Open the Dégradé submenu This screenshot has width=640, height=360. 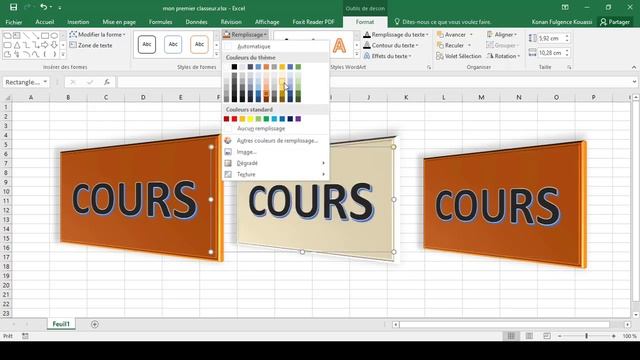[x=276, y=163]
